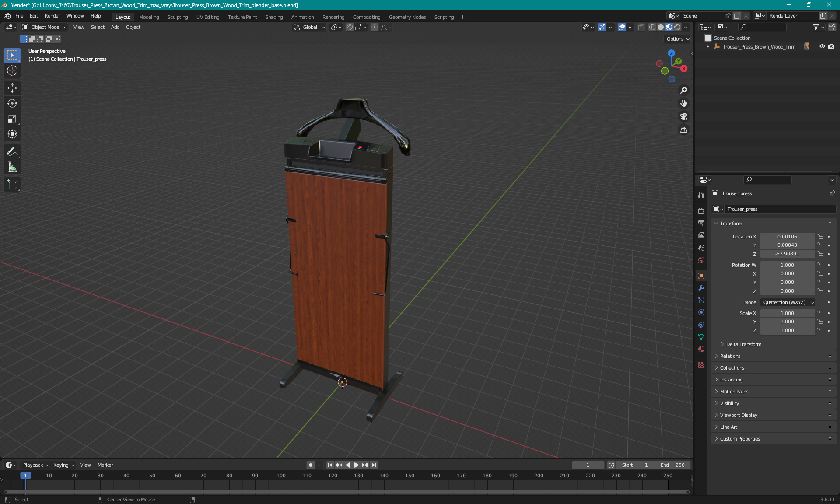Switch to the Modeling workspace tab
This screenshot has width=840, height=504.
coord(149,17)
